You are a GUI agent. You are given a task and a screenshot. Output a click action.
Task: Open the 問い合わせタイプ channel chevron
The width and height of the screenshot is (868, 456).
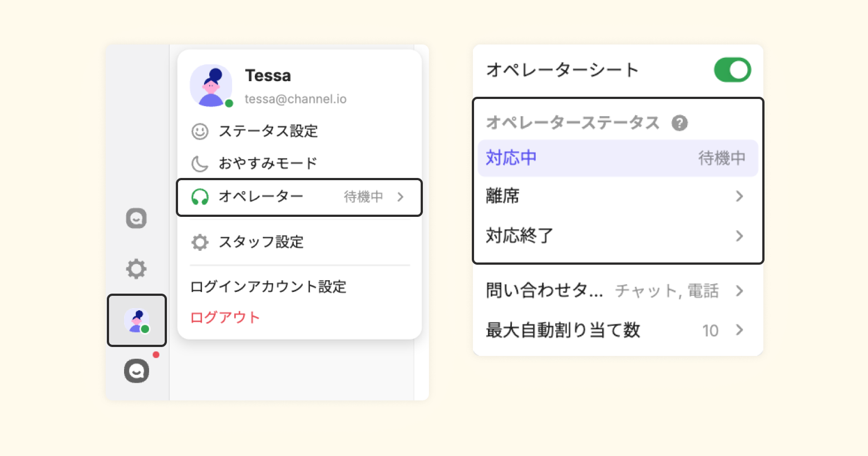(x=739, y=291)
